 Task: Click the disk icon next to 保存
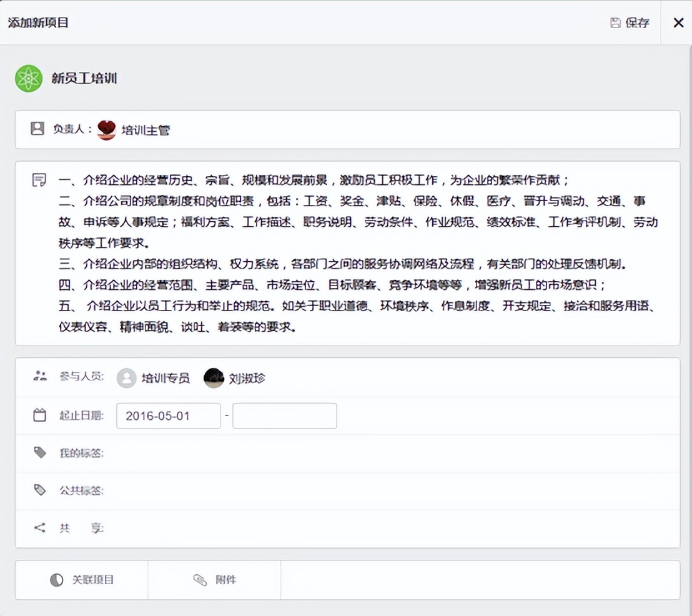click(615, 22)
